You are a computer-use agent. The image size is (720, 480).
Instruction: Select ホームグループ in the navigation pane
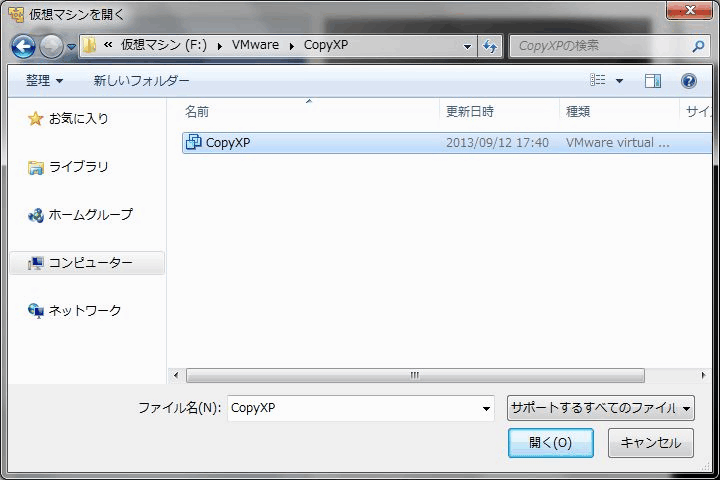tap(90, 215)
